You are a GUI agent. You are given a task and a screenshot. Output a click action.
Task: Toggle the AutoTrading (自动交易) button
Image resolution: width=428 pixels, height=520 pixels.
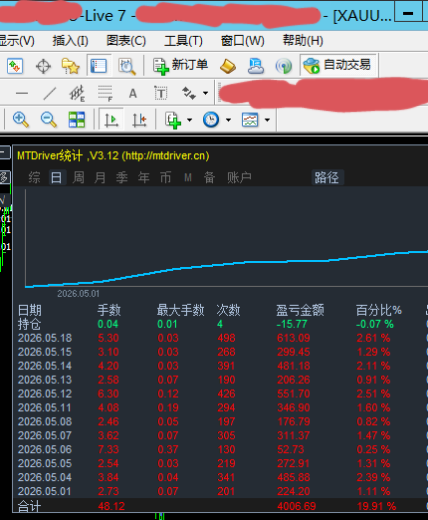pos(339,65)
